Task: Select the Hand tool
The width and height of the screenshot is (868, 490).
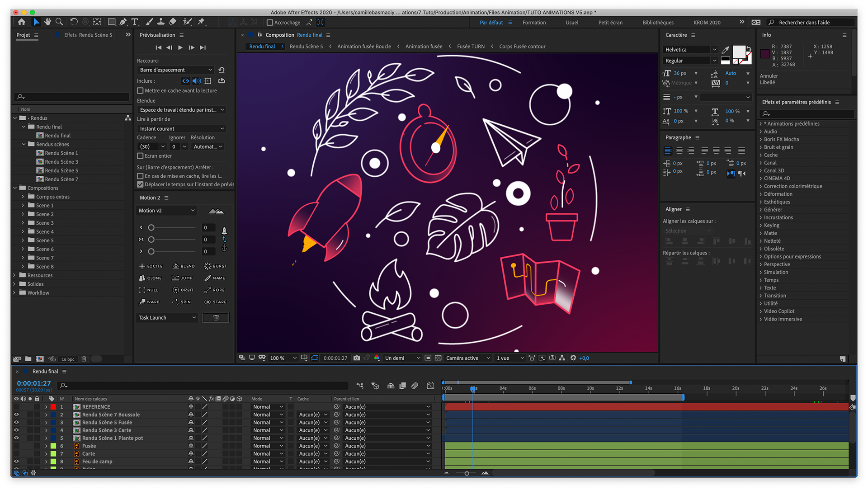Action: [47, 22]
